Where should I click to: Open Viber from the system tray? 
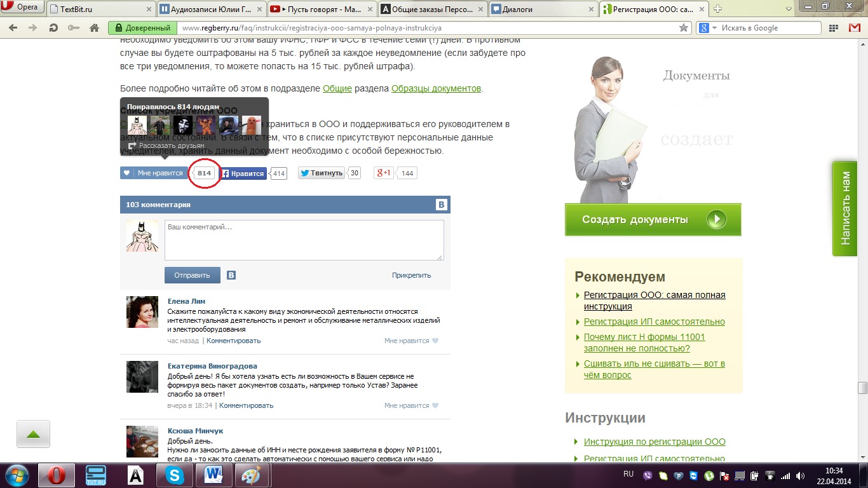point(648,475)
